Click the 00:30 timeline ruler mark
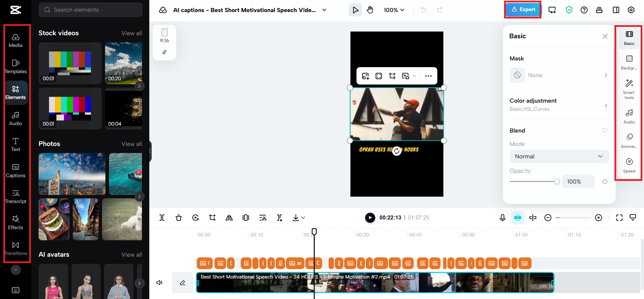Screen dimensions: 644x299 (x=362, y=235)
